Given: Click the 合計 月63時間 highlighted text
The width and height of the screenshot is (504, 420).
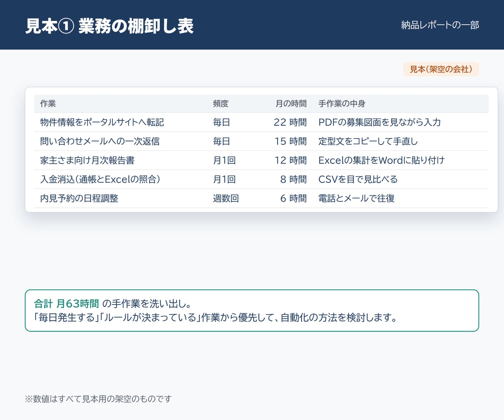Looking at the screenshot, I should click(67, 304).
